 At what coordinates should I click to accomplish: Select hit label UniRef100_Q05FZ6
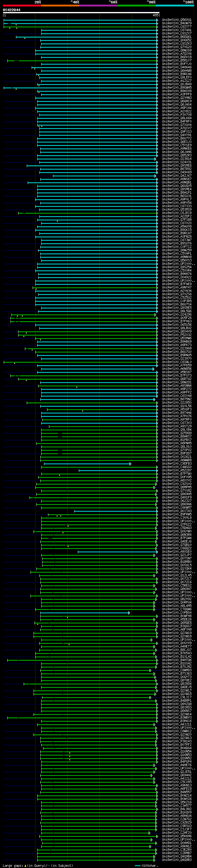click(x=177, y=318)
